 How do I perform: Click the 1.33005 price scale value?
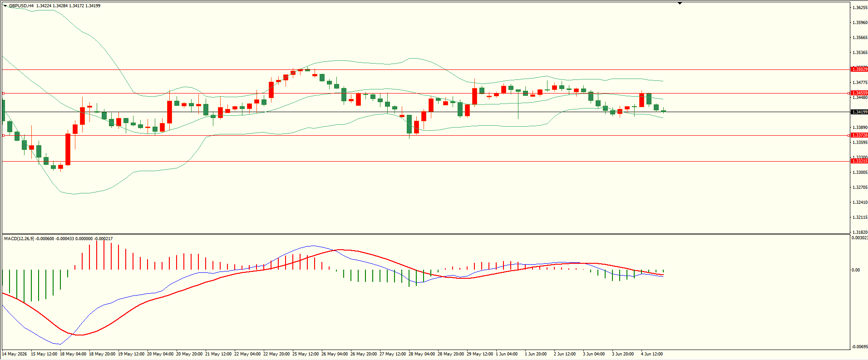860,173
